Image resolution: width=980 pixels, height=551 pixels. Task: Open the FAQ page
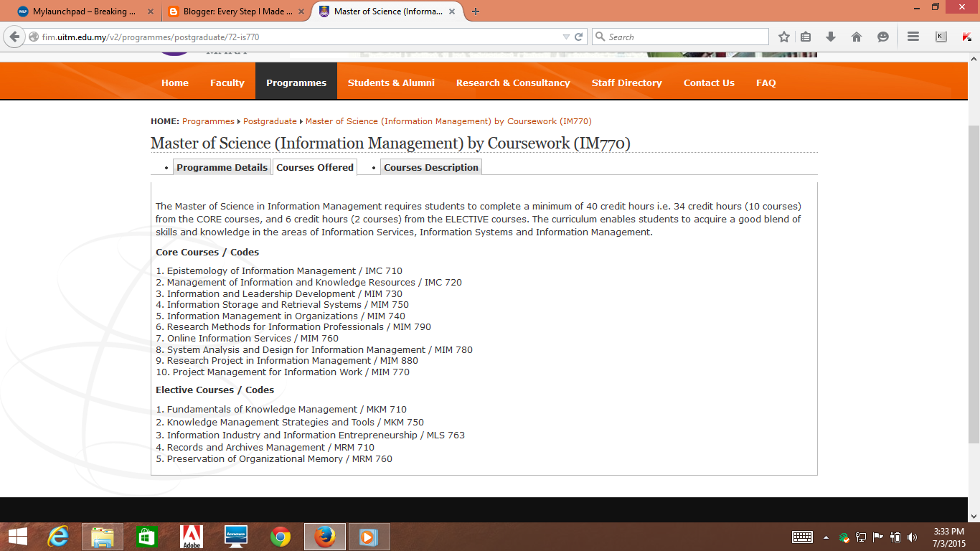766,83
